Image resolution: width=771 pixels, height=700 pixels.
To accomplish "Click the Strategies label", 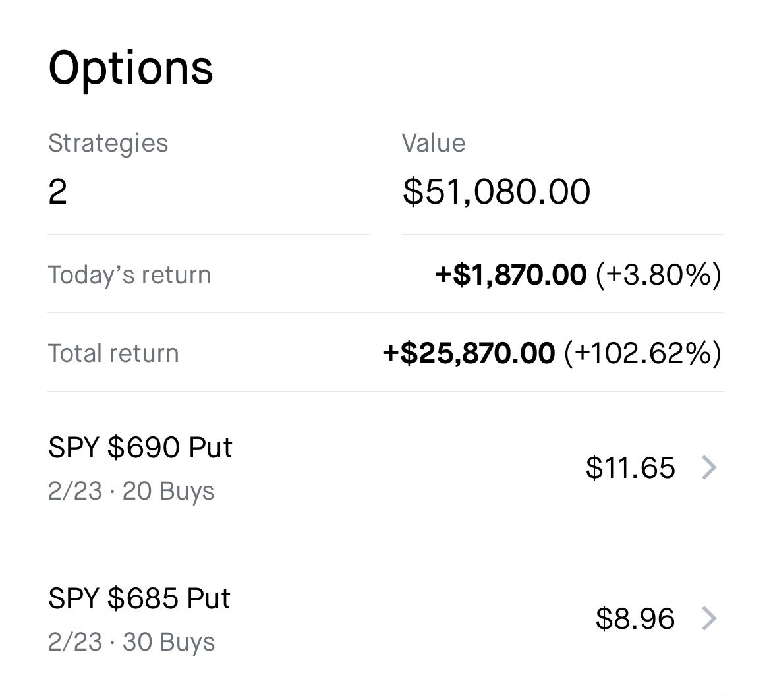I will click(108, 144).
